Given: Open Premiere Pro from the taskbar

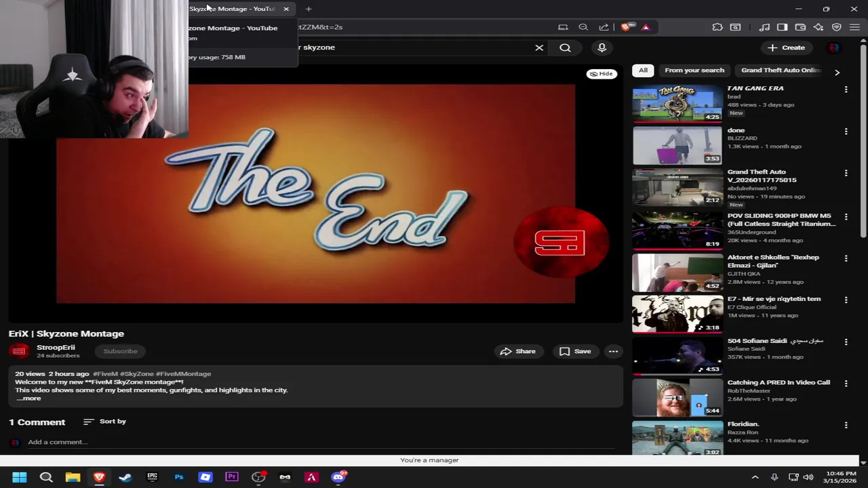Looking at the screenshot, I should click(232, 477).
